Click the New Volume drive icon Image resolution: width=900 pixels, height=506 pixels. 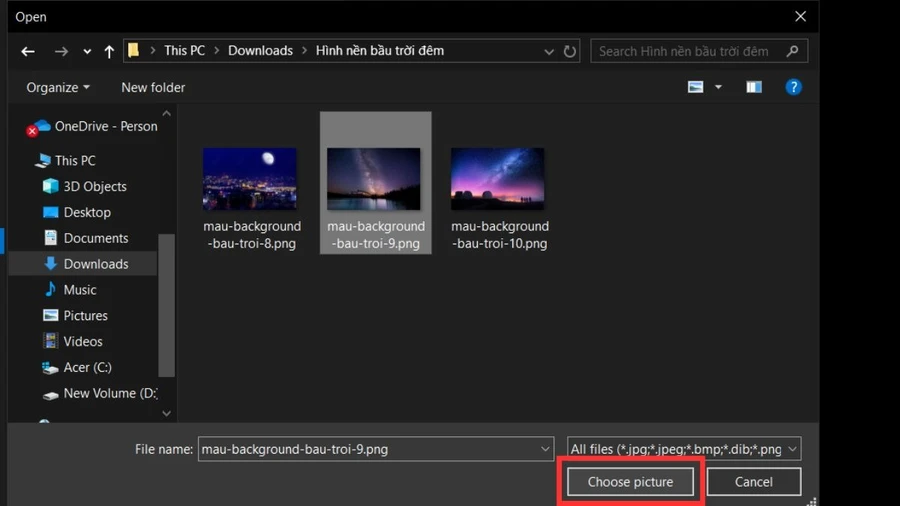[51, 395]
